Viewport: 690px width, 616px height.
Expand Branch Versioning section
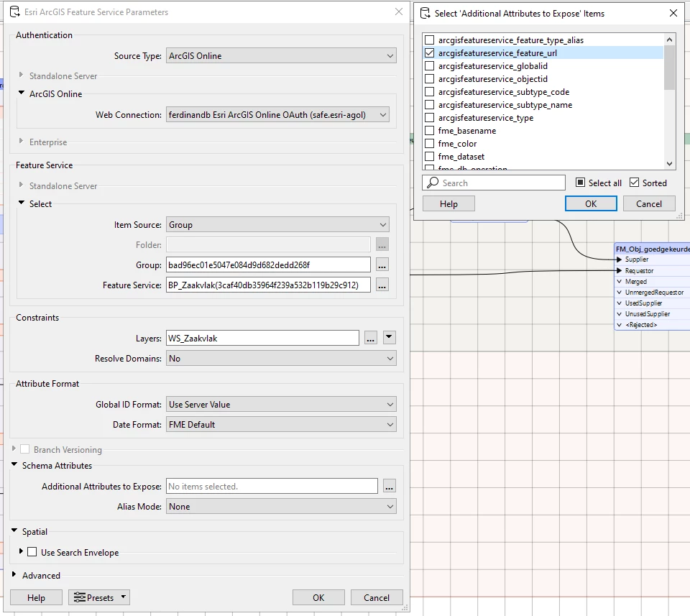point(14,449)
